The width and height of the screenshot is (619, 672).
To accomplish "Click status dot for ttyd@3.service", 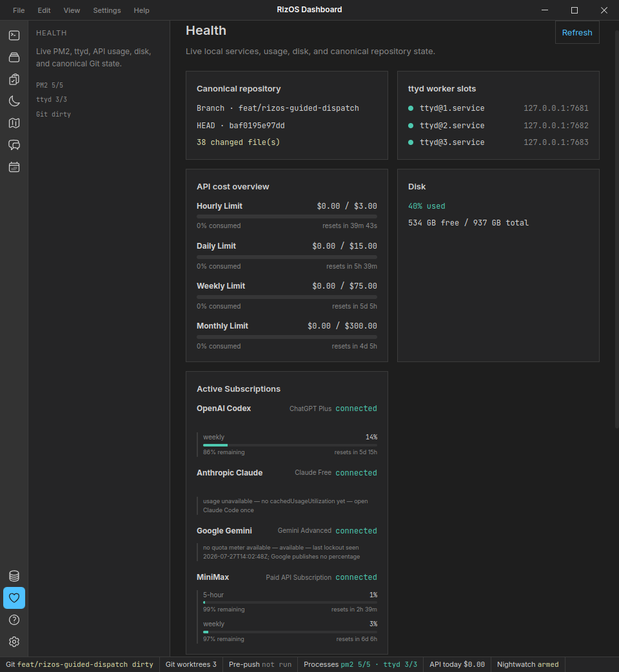I will [x=411, y=142].
